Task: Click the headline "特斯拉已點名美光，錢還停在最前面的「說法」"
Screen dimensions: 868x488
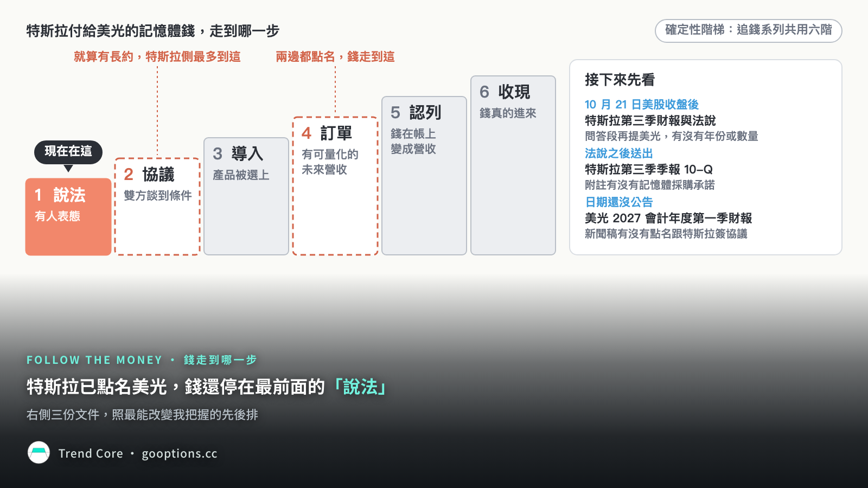Action: [208, 387]
